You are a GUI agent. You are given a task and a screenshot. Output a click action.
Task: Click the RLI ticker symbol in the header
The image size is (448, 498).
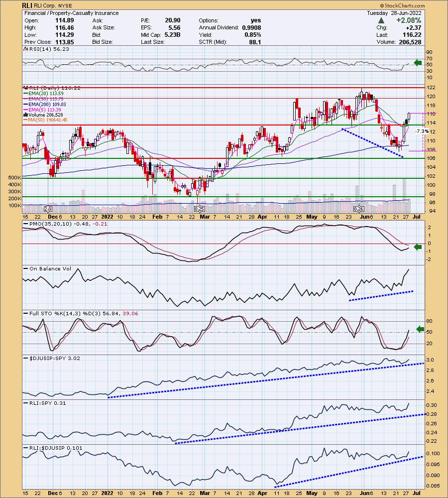[27, 5]
